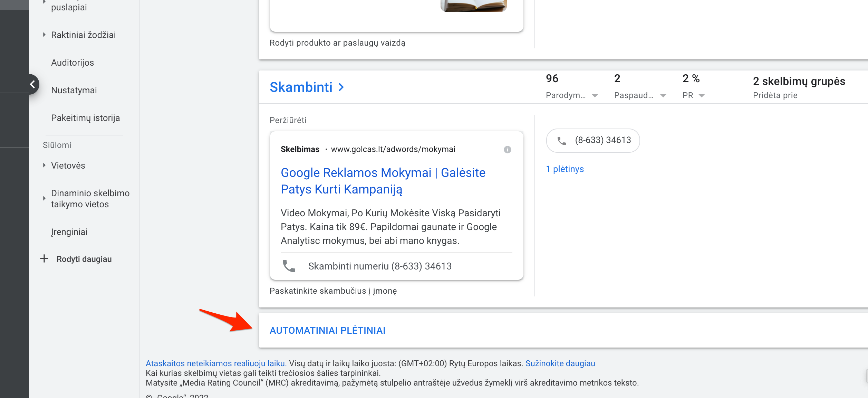Open Pakeitimų istorija in sidebar
868x398 pixels.
pos(85,118)
